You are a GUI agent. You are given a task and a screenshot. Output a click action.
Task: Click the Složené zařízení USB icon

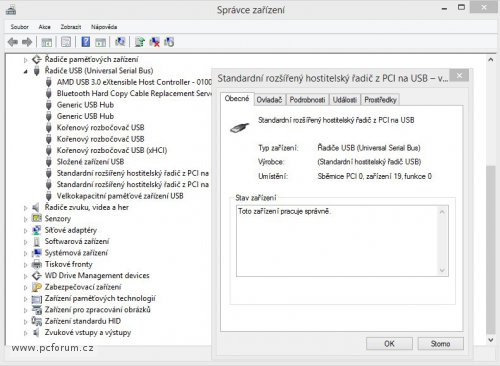(x=49, y=162)
